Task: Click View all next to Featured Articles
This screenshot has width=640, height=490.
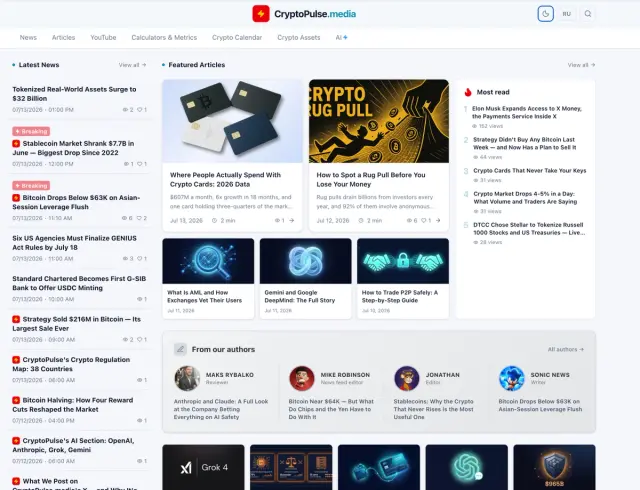Action: click(x=581, y=65)
